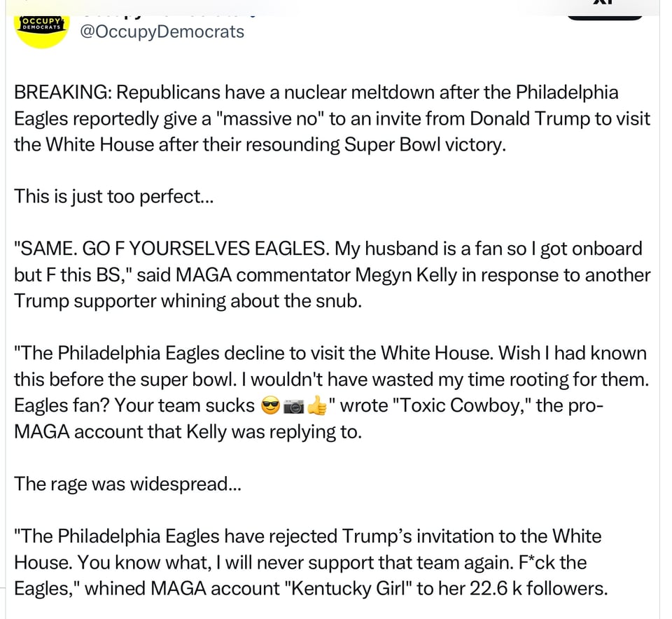Click the camera emoji in the tweet
The image size is (672, 619).
coord(293,406)
